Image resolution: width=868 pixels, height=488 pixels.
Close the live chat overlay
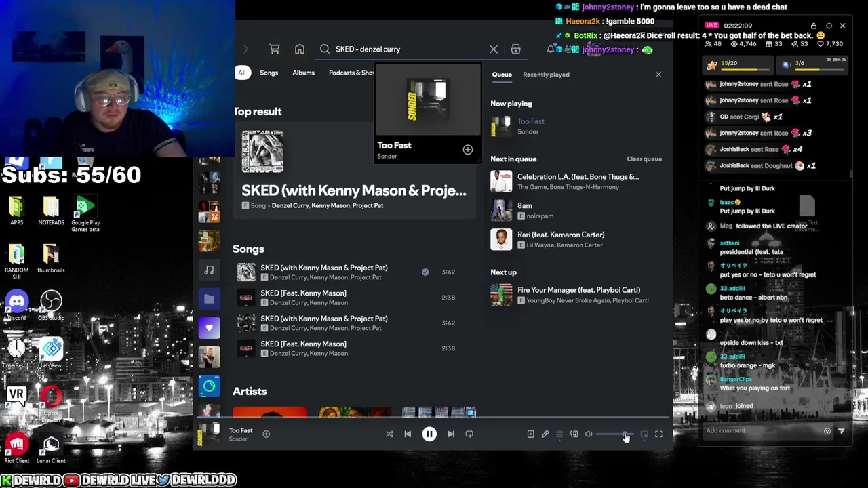842,26
